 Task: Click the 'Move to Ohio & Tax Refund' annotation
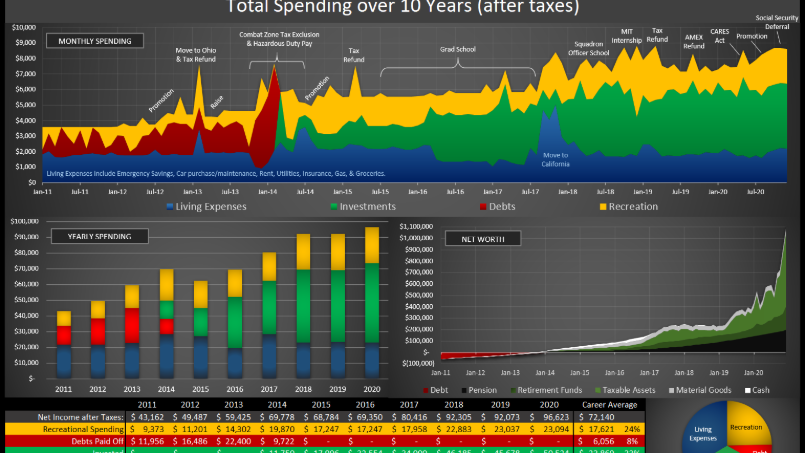click(196, 55)
